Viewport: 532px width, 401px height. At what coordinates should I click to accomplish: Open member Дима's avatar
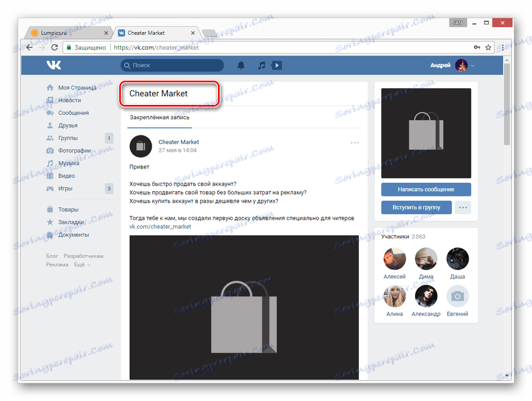[426, 258]
